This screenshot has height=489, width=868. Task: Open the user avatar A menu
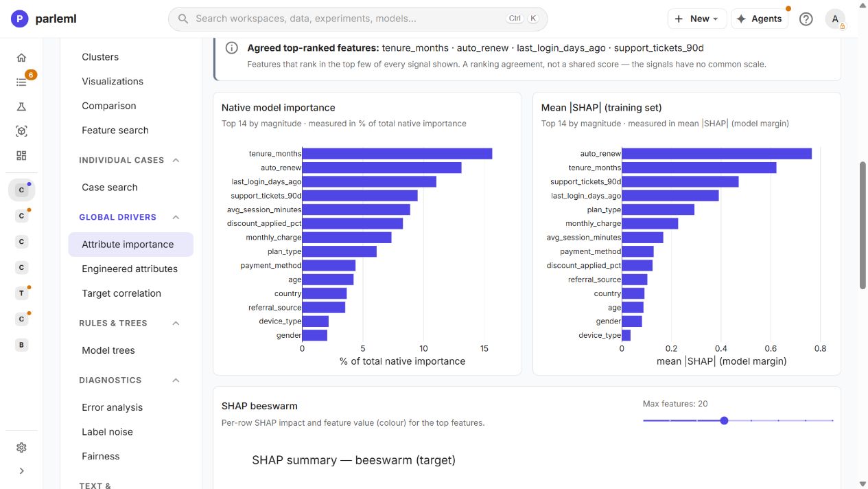(x=835, y=19)
